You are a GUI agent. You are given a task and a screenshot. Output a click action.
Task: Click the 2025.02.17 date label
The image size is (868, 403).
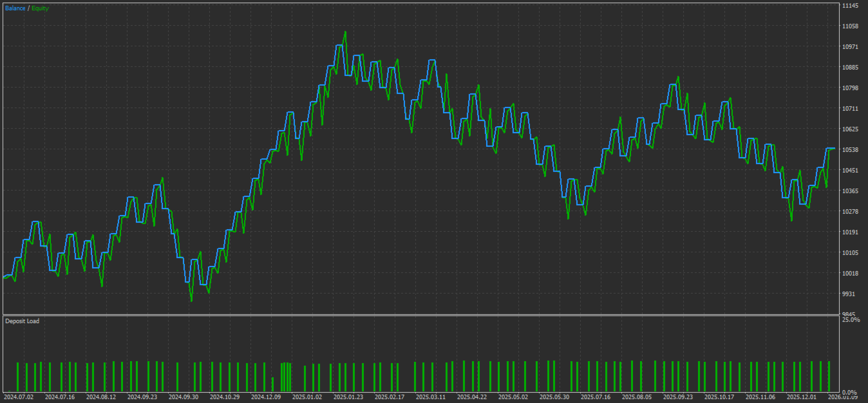390,397
